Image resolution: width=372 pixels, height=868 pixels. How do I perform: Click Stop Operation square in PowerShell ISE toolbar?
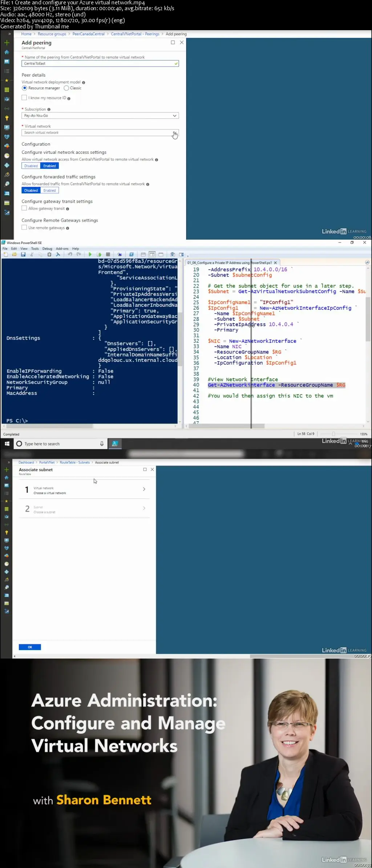coord(108,255)
